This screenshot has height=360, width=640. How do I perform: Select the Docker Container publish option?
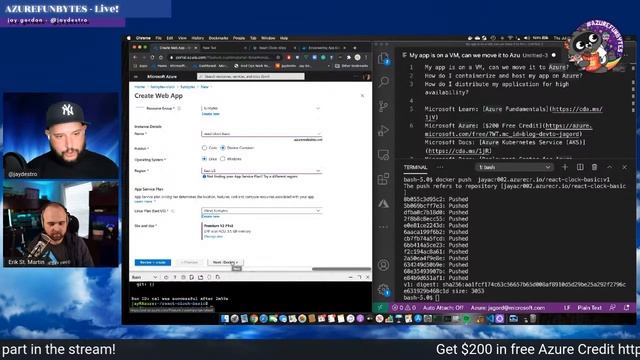coord(223,148)
